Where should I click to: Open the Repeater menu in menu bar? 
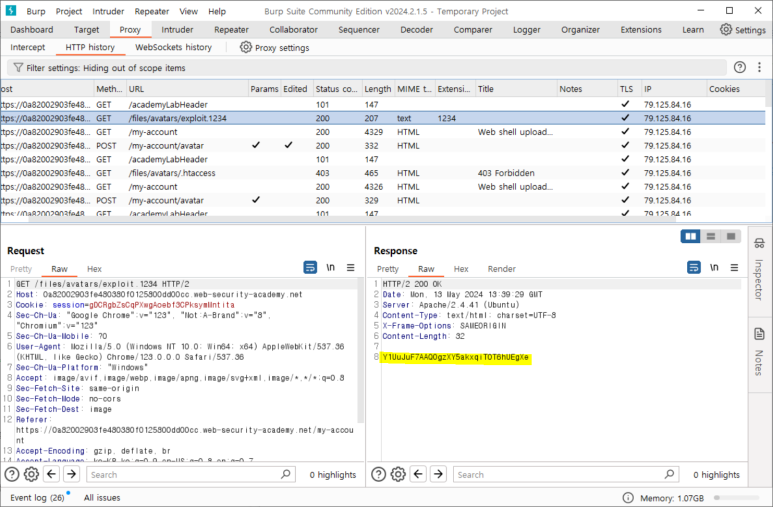click(152, 11)
